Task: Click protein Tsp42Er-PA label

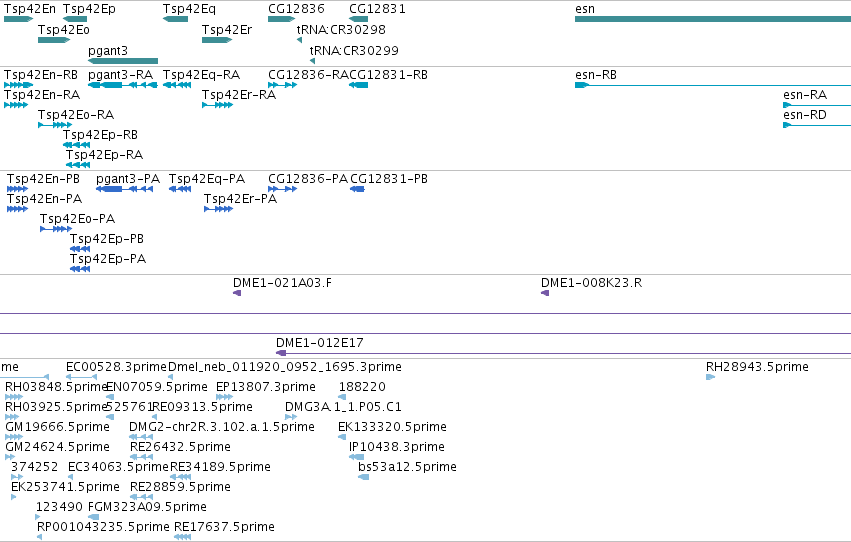Action: tap(240, 199)
